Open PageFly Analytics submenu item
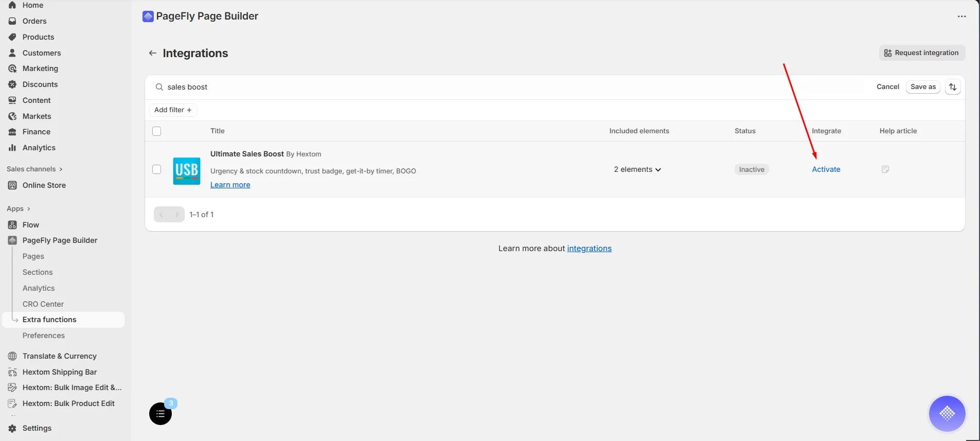 coord(39,288)
